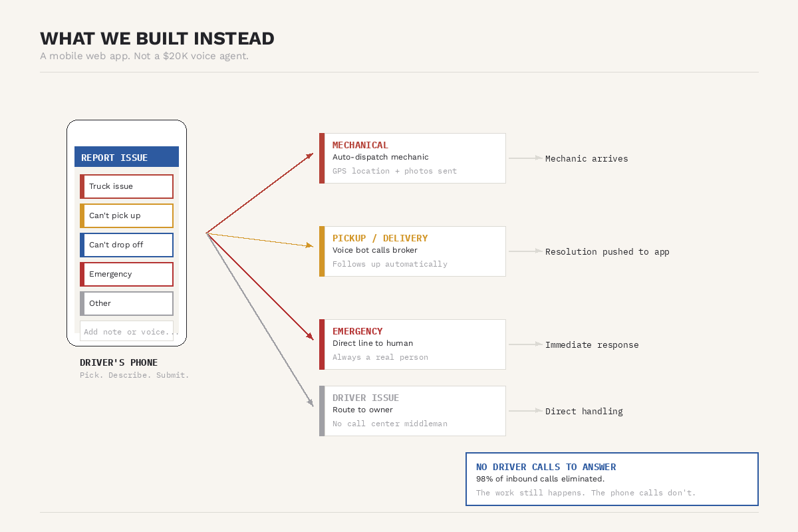Open the PICKUP / DELIVERY card
This screenshot has height=532, width=798.
click(x=412, y=251)
